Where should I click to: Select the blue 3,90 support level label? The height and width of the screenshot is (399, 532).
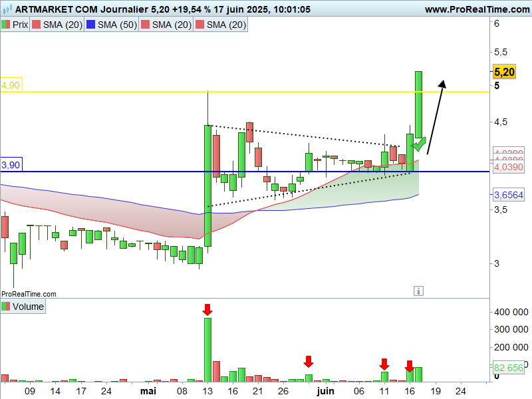pos(11,164)
